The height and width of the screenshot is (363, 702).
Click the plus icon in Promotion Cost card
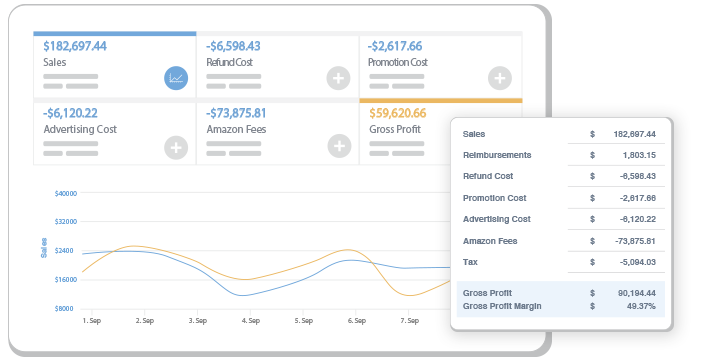click(x=500, y=78)
